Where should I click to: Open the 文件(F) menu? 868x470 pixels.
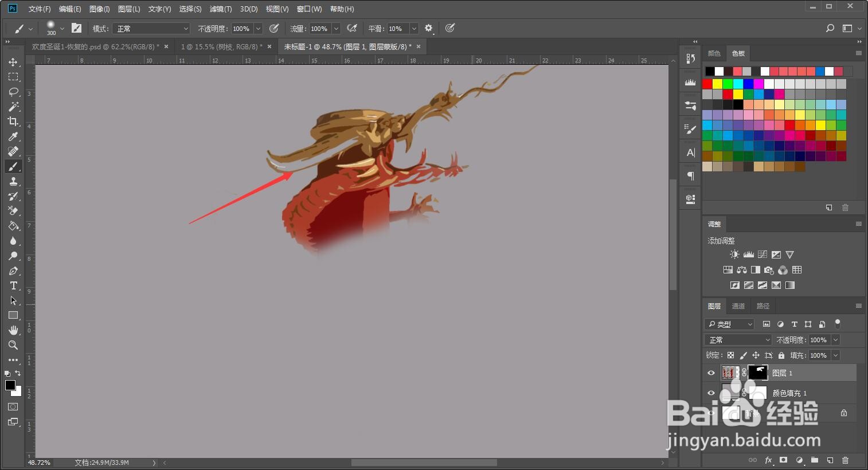[40, 9]
